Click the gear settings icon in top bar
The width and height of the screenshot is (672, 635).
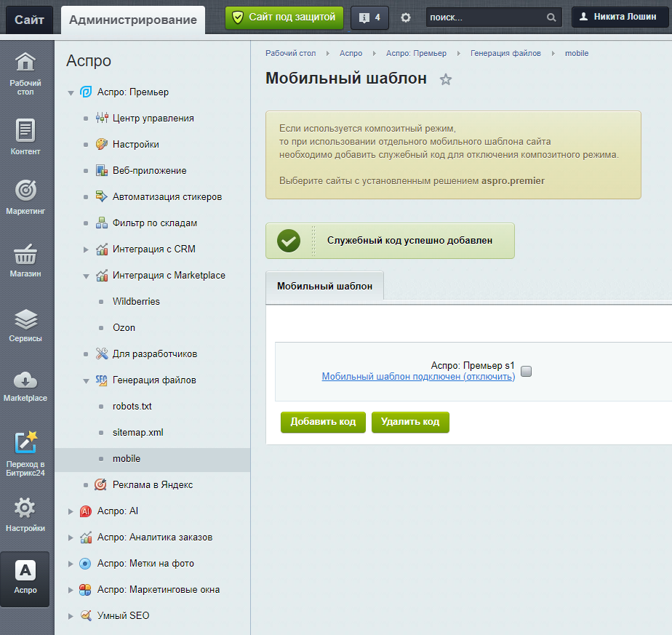point(405,17)
